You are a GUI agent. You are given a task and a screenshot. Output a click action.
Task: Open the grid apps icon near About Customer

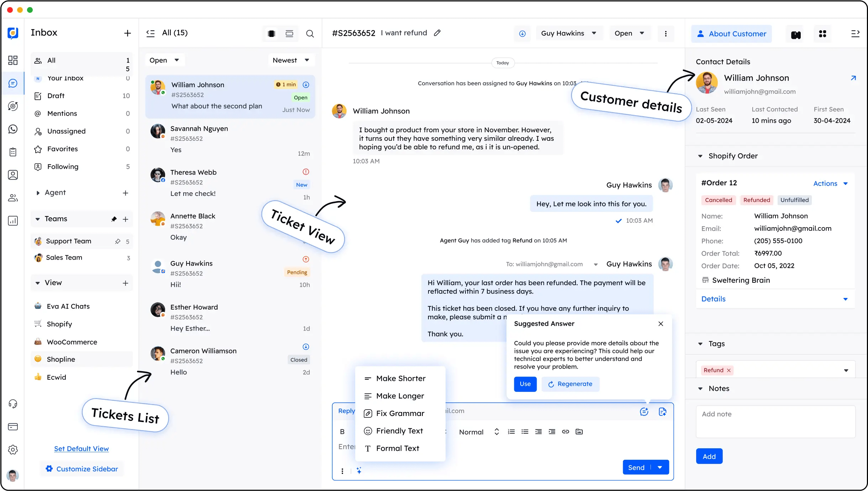pos(822,34)
